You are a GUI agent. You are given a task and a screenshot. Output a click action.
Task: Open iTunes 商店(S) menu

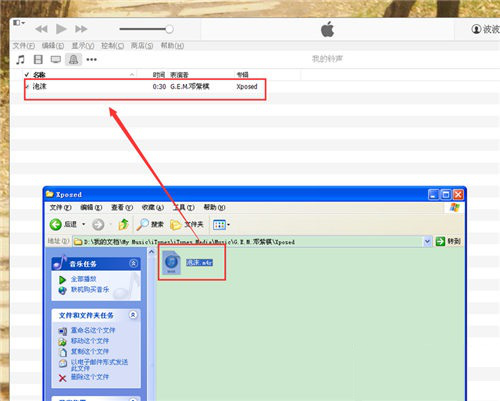click(x=142, y=46)
